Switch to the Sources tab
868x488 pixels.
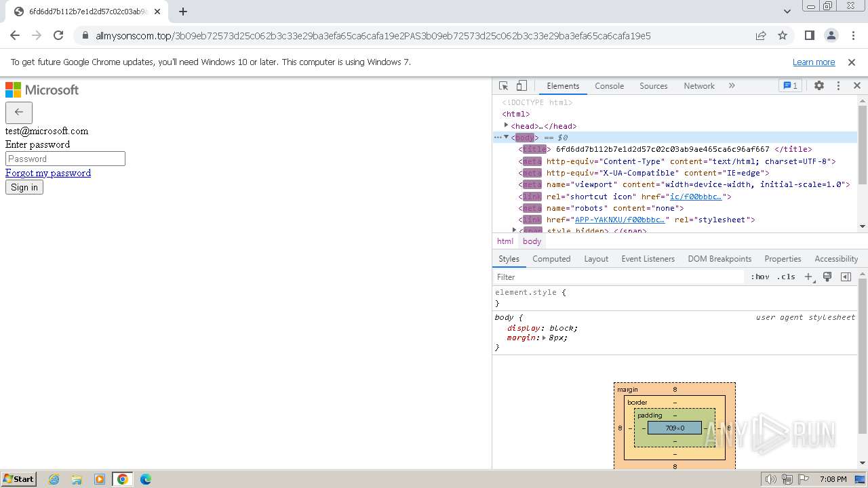tap(654, 86)
